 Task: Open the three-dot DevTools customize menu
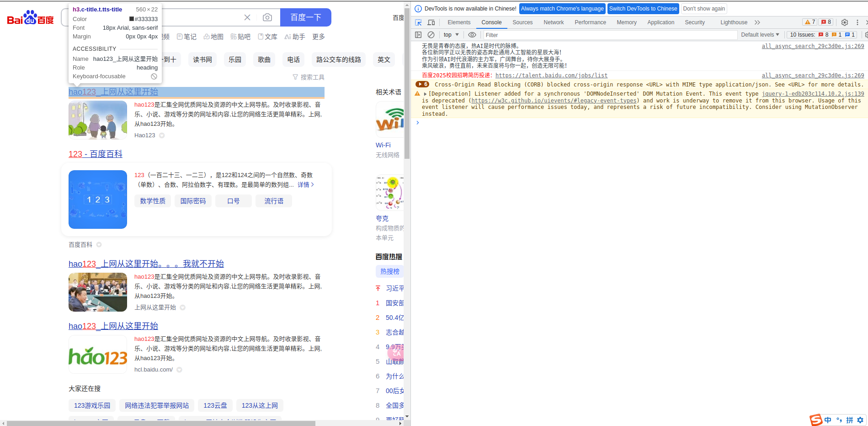[858, 22]
